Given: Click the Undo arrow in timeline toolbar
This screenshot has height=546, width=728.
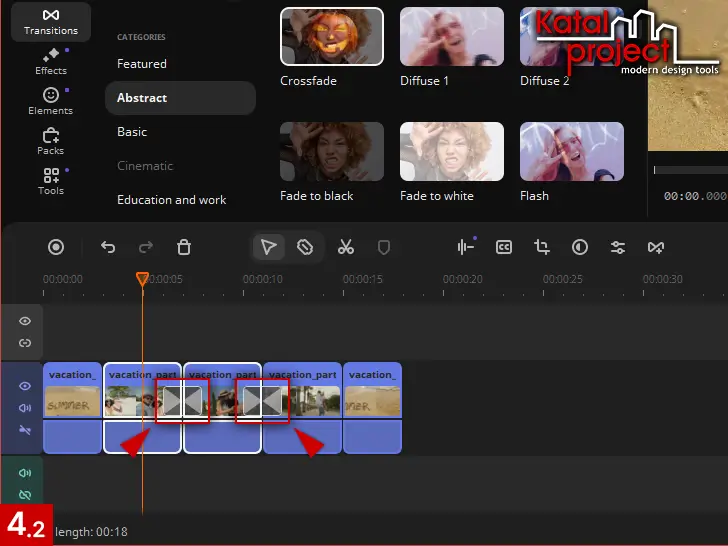Looking at the screenshot, I should click(108, 247).
